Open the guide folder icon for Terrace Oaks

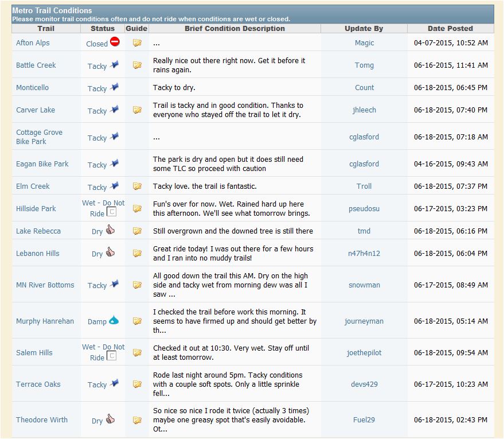[x=137, y=384]
